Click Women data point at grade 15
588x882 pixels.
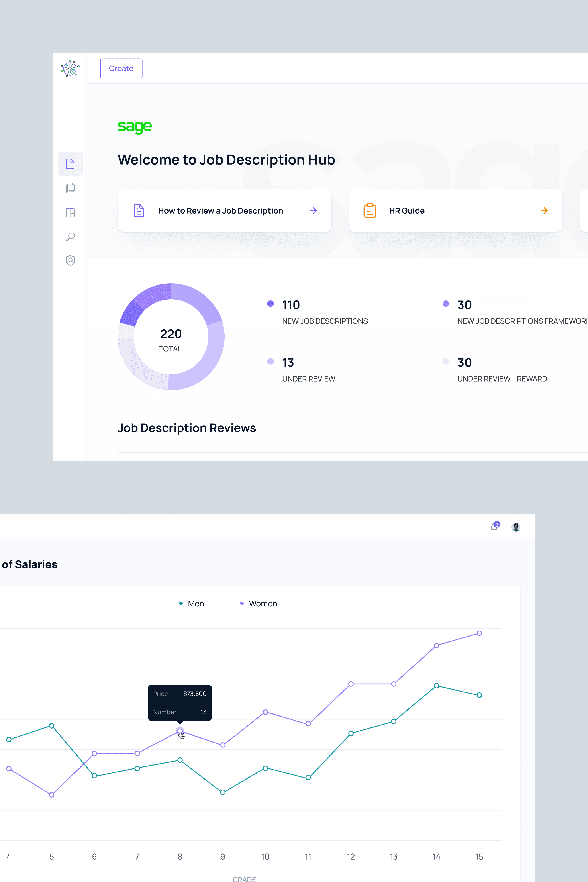click(479, 633)
